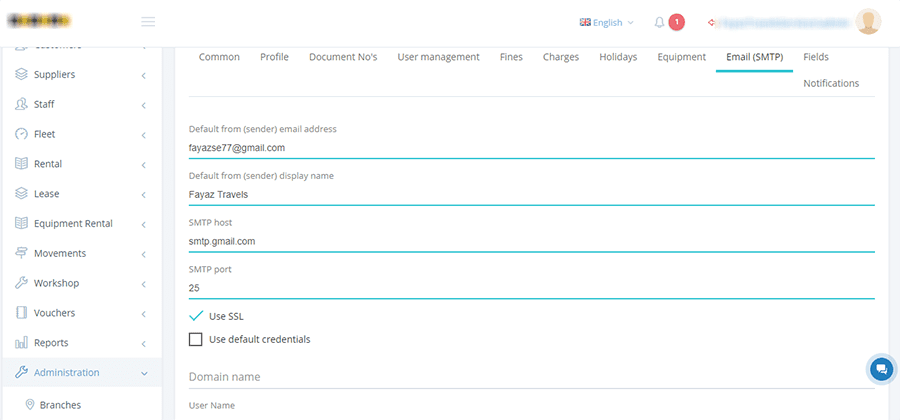Image resolution: width=900 pixels, height=420 pixels.
Task: Click the blurred logo at top left
Action: pyautogui.click(x=40, y=21)
